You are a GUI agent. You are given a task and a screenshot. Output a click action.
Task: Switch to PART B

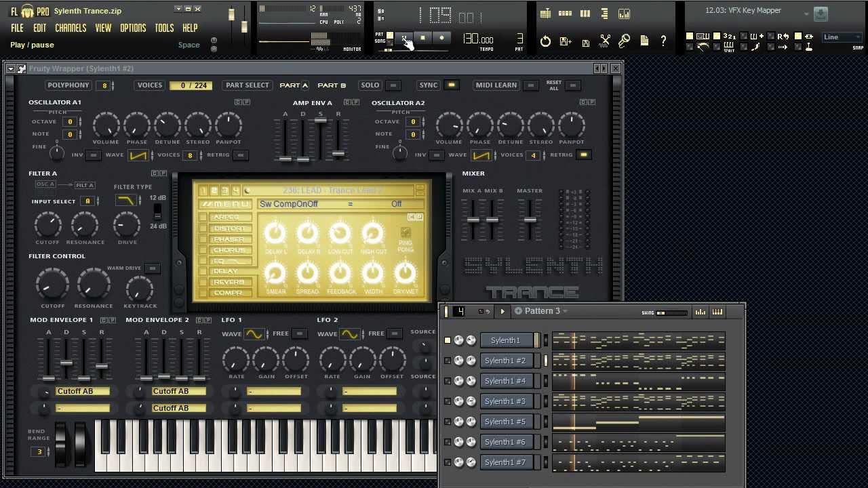pyautogui.click(x=332, y=85)
